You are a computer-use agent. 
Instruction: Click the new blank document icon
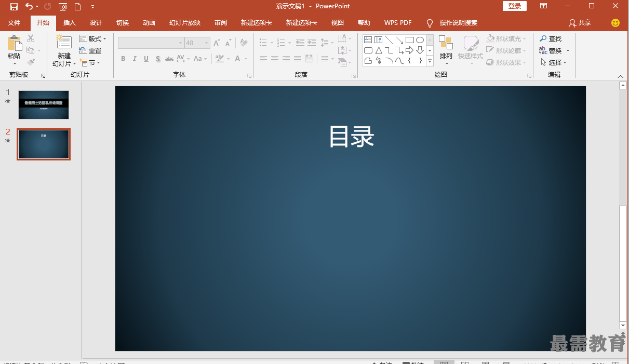pos(77,7)
